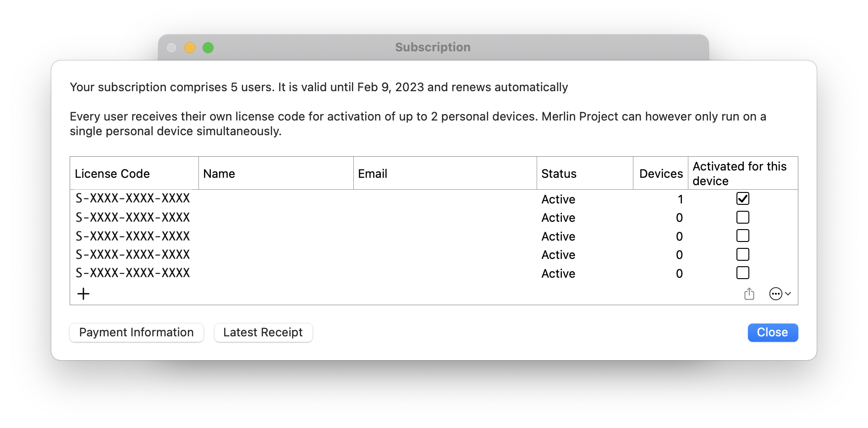Open the chevron dropdown next to ellipsis
Image resolution: width=868 pixels, height=428 pixels.
[787, 294]
